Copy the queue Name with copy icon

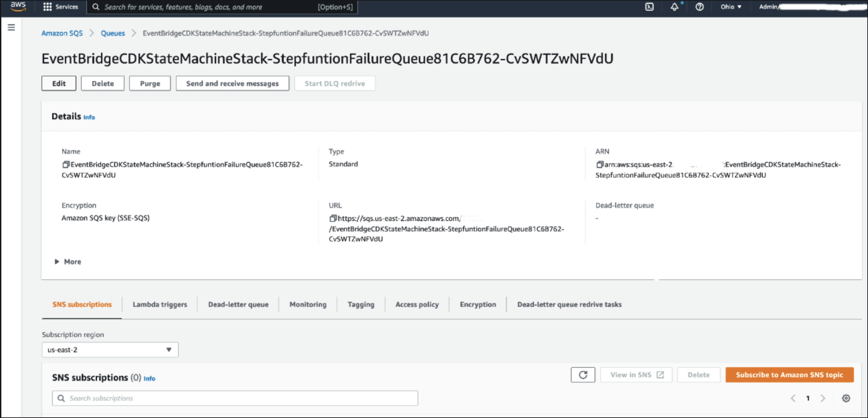tap(66, 164)
